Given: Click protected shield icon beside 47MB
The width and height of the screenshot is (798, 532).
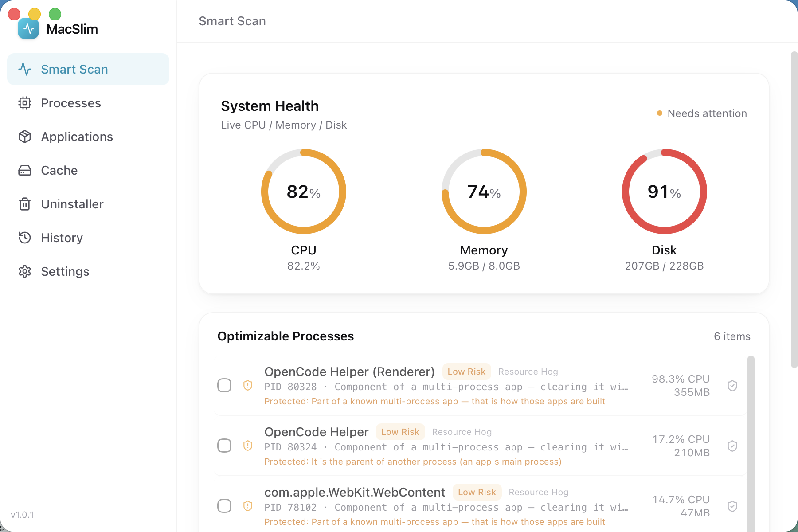Looking at the screenshot, I should tap(732, 506).
